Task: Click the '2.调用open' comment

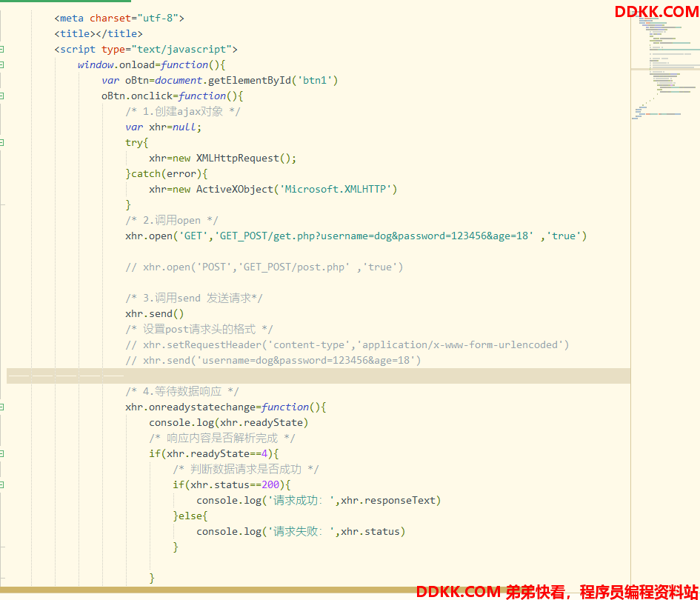Action: (x=171, y=221)
